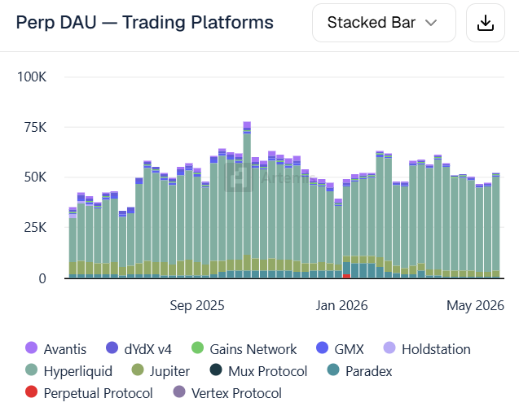This screenshot has height=420, width=519.
Task: Click the red Perpetual Protocol legend dot
Action: click(32, 392)
